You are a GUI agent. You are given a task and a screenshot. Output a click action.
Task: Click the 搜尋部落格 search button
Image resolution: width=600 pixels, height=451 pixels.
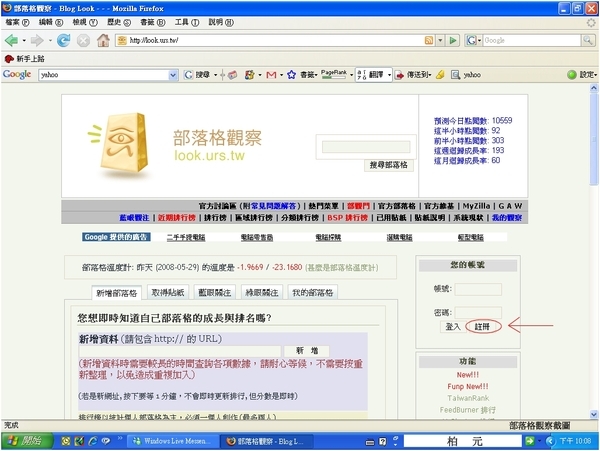(x=388, y=165)
